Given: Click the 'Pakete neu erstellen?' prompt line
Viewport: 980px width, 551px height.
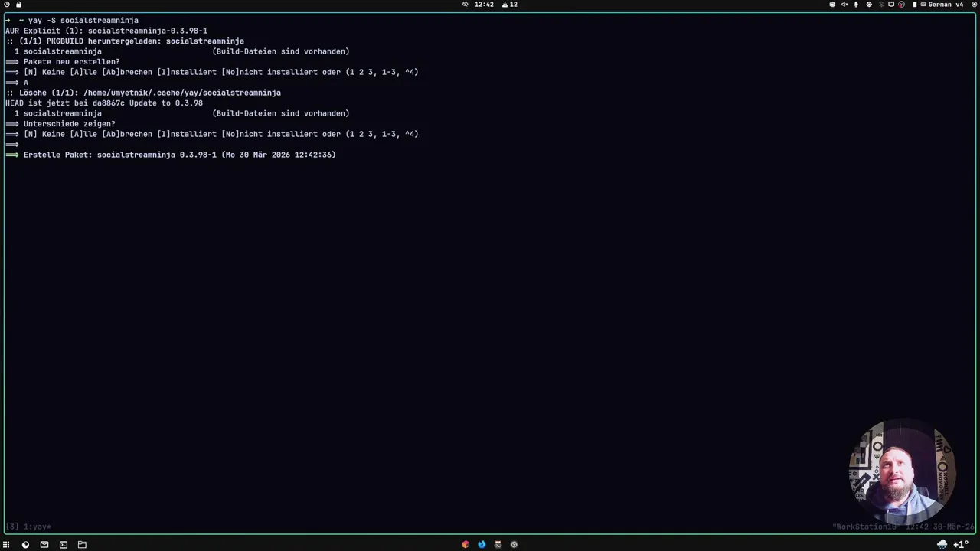Looking at the screenshot, I should [71, 61].
